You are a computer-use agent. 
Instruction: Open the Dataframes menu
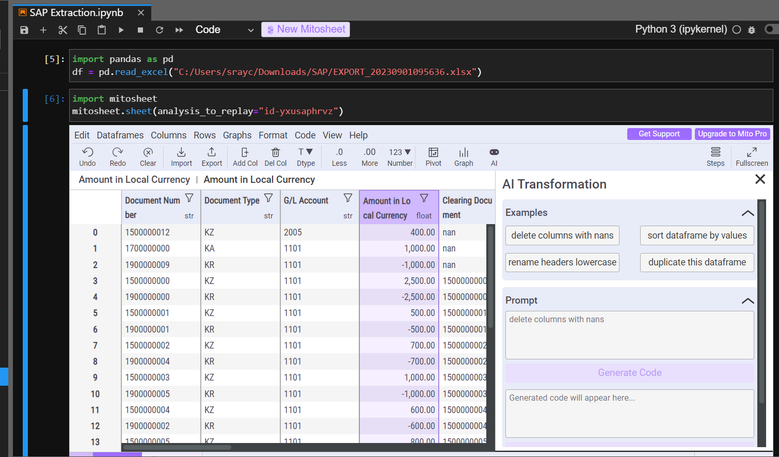point(120,135)
